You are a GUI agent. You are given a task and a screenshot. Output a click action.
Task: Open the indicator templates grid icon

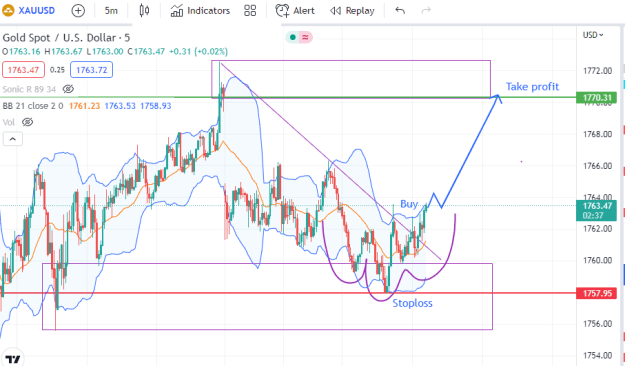click(250, 11)
